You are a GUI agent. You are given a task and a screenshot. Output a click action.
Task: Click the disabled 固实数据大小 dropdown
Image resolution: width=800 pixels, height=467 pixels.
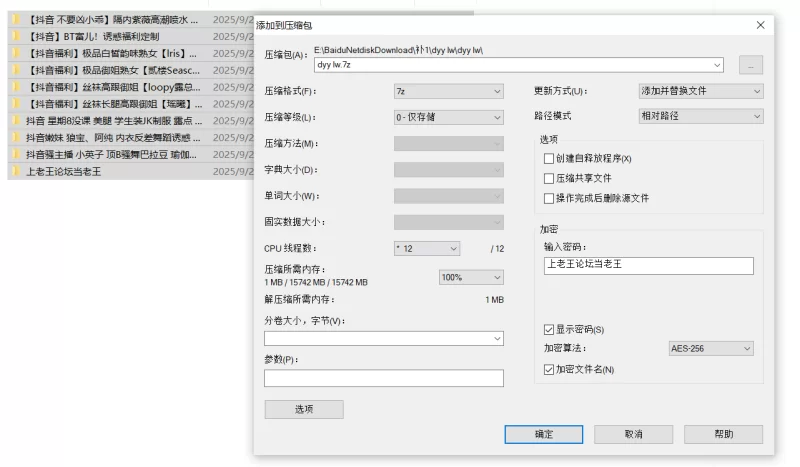point(448,222)
